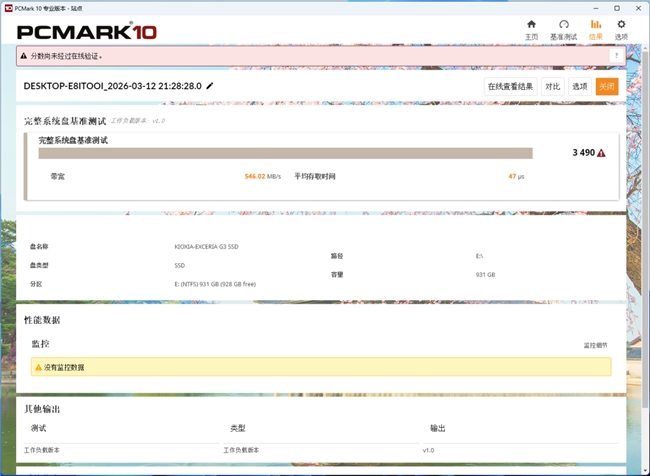Image resolution: width=650 pixels, height=476 pixels.
Task: Click the PCMark app icon in title bar
Action: point(8,8)
